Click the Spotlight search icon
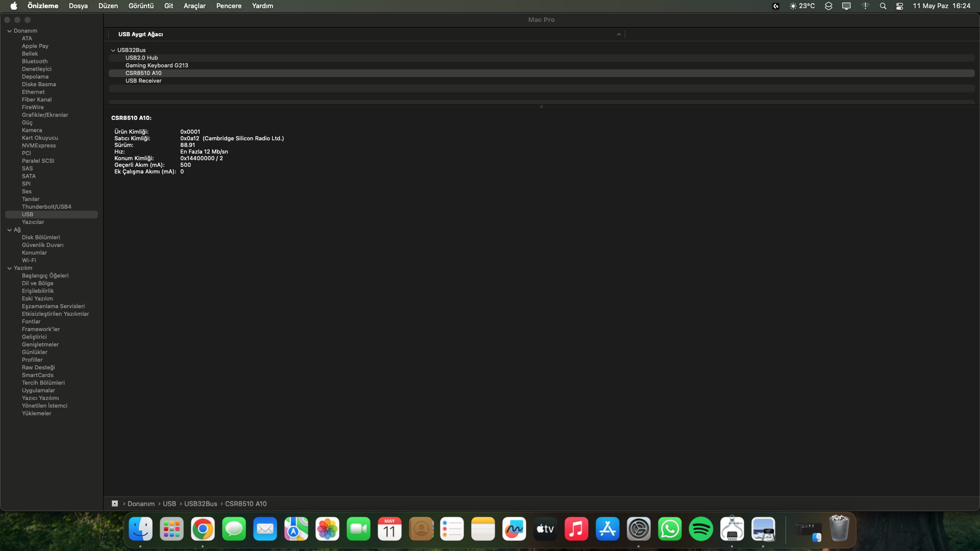Viewport: 980px width, 551px height. (883, 6)
